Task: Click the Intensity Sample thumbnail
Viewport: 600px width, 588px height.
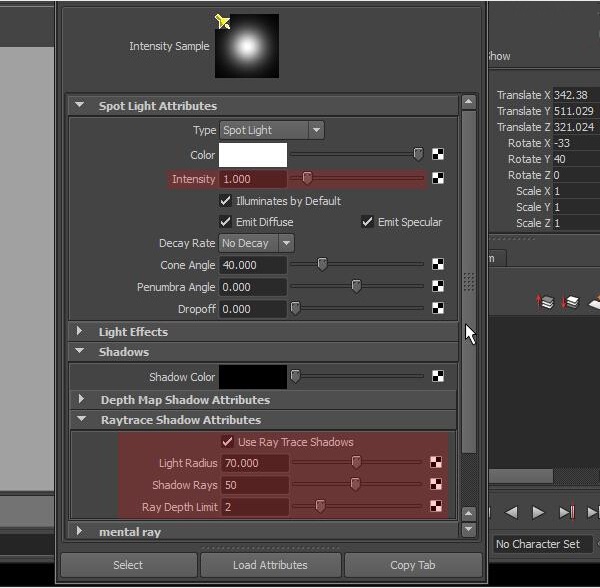Action: pos(247,46)
